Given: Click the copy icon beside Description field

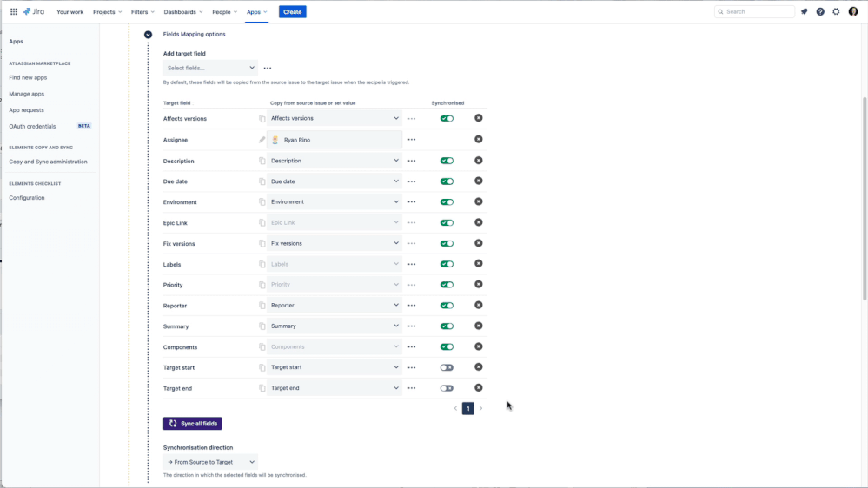Looking at the screenshot, I should tap(262, 161).
